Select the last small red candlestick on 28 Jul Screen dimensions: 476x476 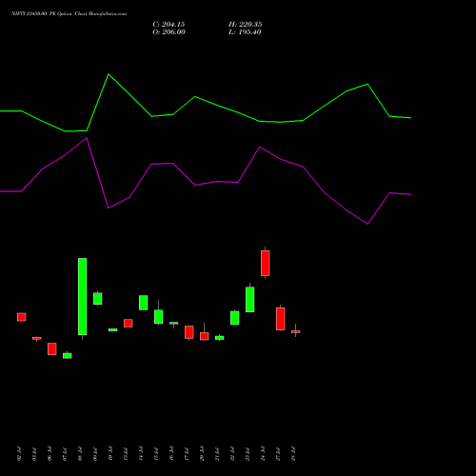pyautogui.click(x=296, y=331)
